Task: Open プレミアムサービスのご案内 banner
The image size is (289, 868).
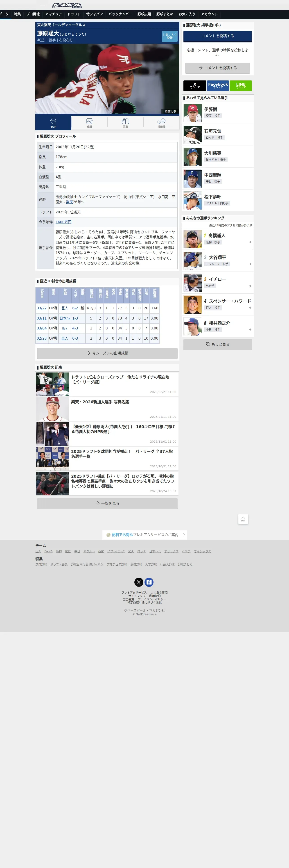Action: (145, 535)
